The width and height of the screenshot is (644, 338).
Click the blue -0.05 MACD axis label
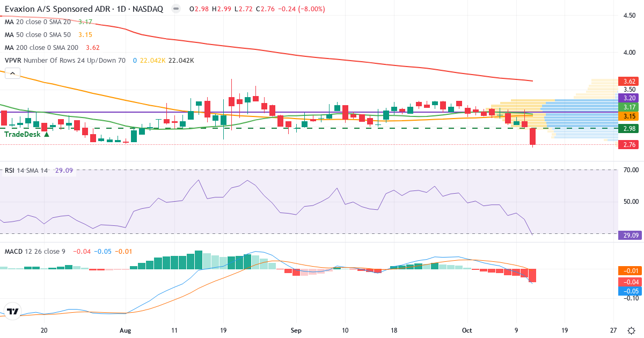click(630, 291)
